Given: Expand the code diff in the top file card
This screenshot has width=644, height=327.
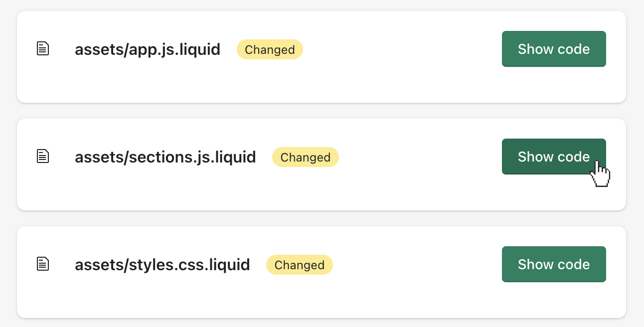Looking at the screenshot, I should (x=553, y=49).
